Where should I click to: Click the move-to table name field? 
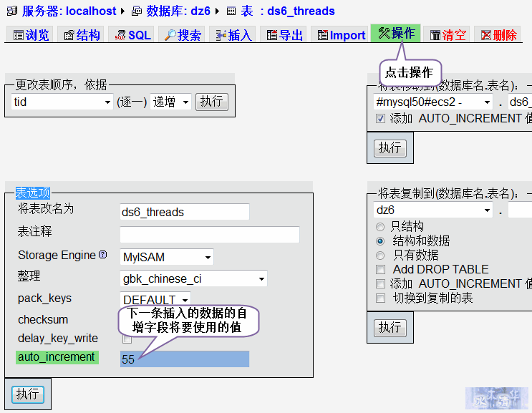coord(520,102)
